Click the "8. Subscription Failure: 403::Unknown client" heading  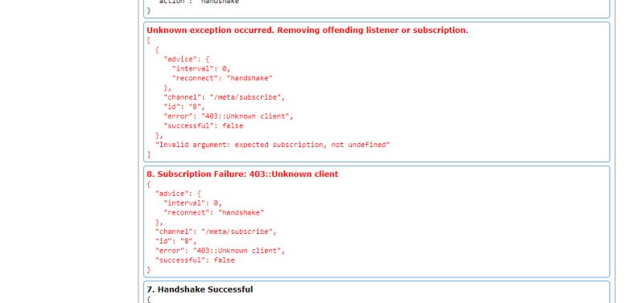tap(242, 174)
